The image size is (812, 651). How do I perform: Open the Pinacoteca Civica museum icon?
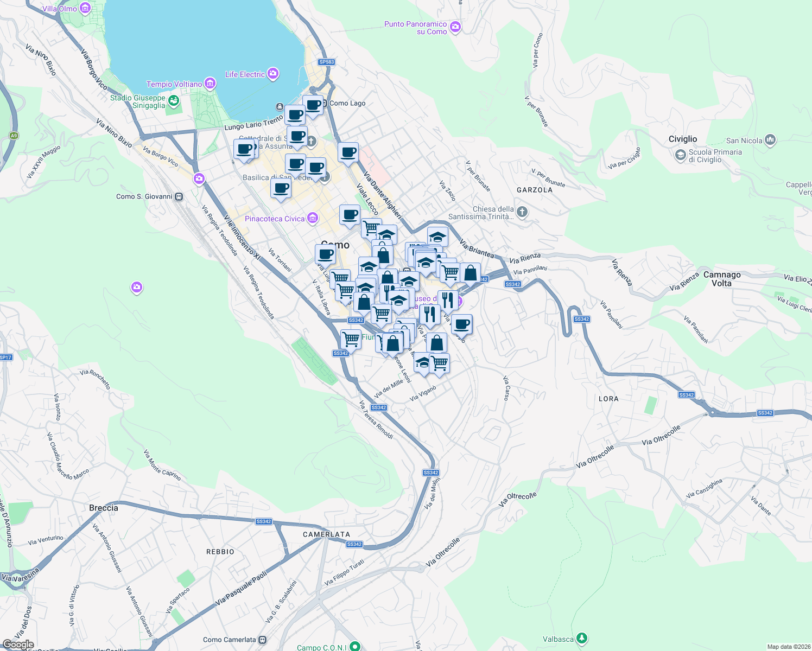point(312,218)
